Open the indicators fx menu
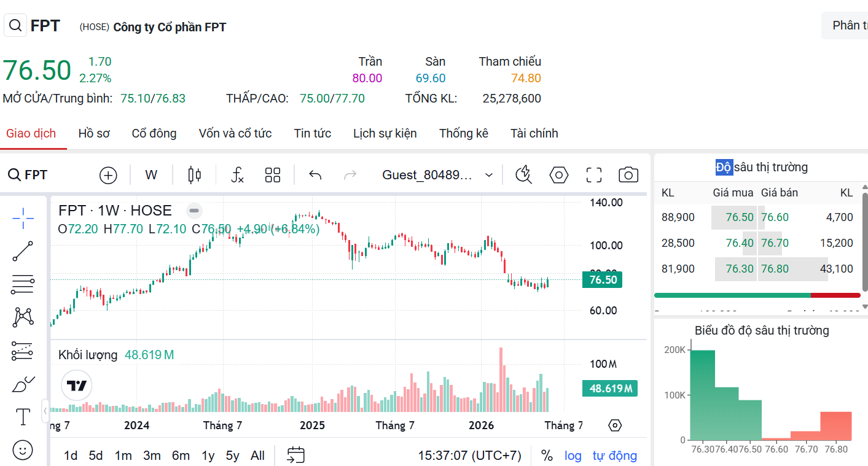The image size is (868, 466). click(238, 175)
